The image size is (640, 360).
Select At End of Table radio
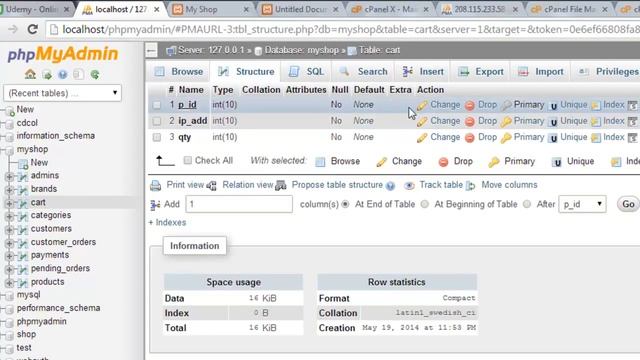coord(345,204)
